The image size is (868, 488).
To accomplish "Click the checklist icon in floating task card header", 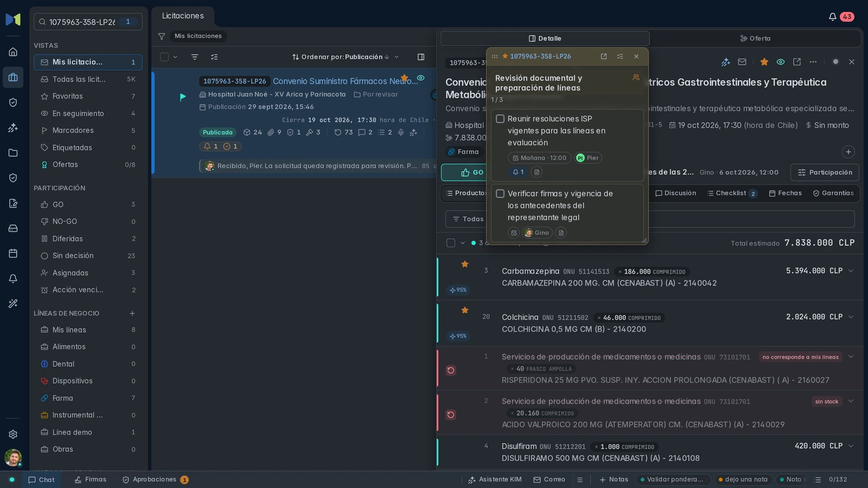I will point(620,56).
